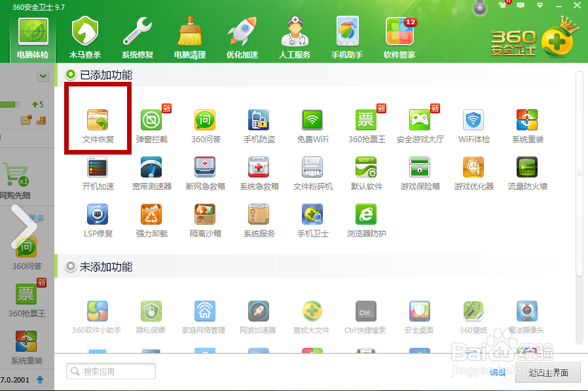The height and width of the screenshot is (391, 588).
Task: Open the 电脑清理 cleanup tab
Action: tap(190, 38)
